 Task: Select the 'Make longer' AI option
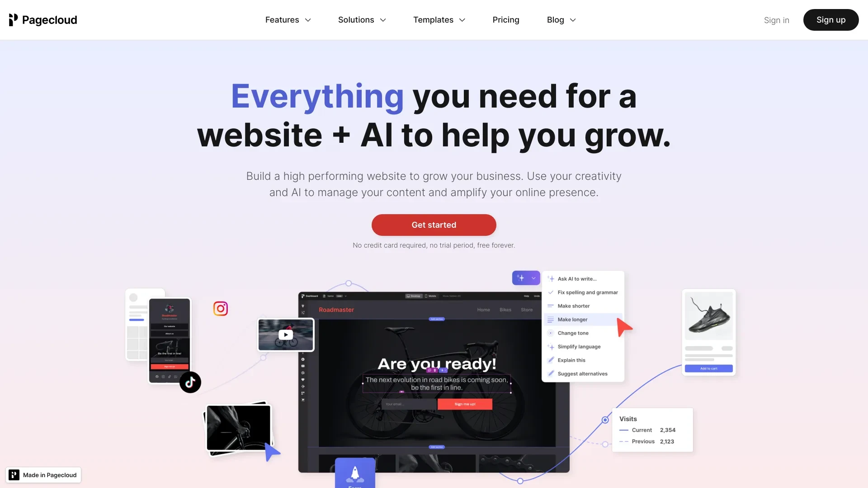click(x=572, y=319)
